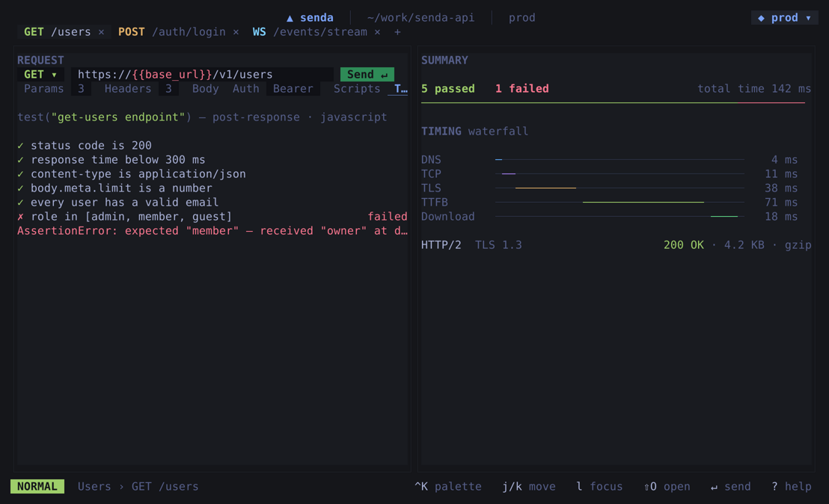Click the '↵ send' status hint

tap(731, 487)
